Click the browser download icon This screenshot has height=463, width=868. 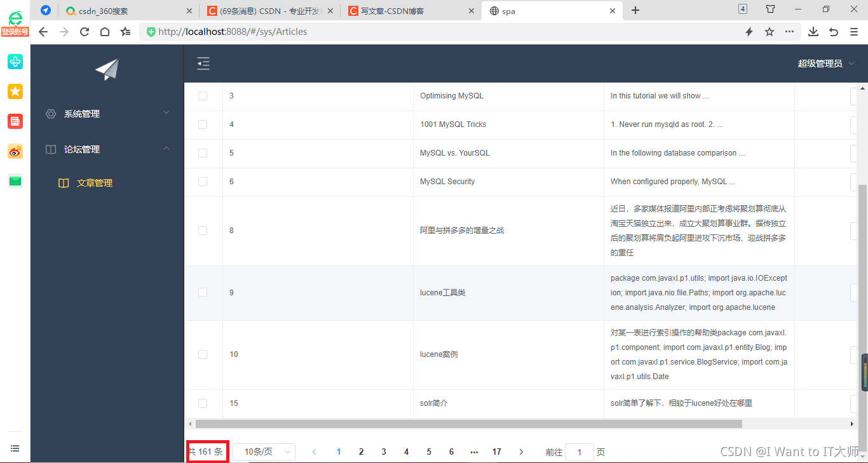(813, 31)
